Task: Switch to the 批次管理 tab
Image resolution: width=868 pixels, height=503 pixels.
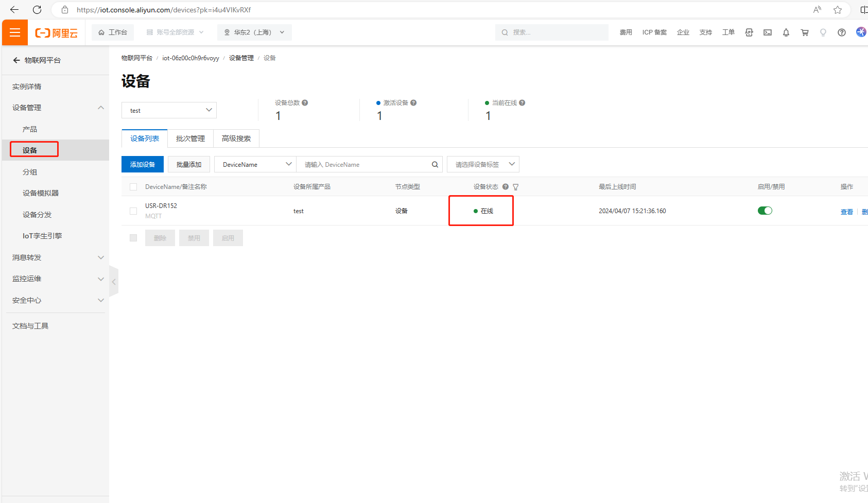Action: 190,138
